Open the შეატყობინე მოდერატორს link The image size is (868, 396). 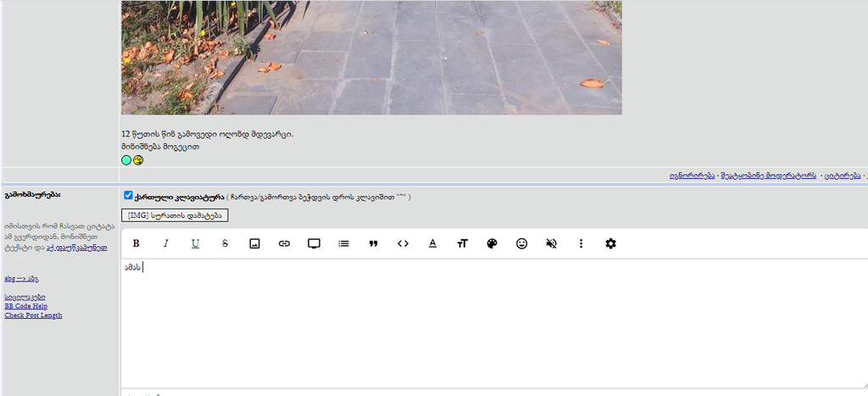[x=768, y=176]
